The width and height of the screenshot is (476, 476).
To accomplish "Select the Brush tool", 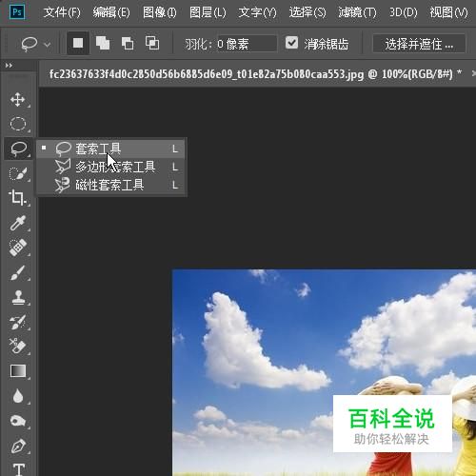I will [18, 273].
